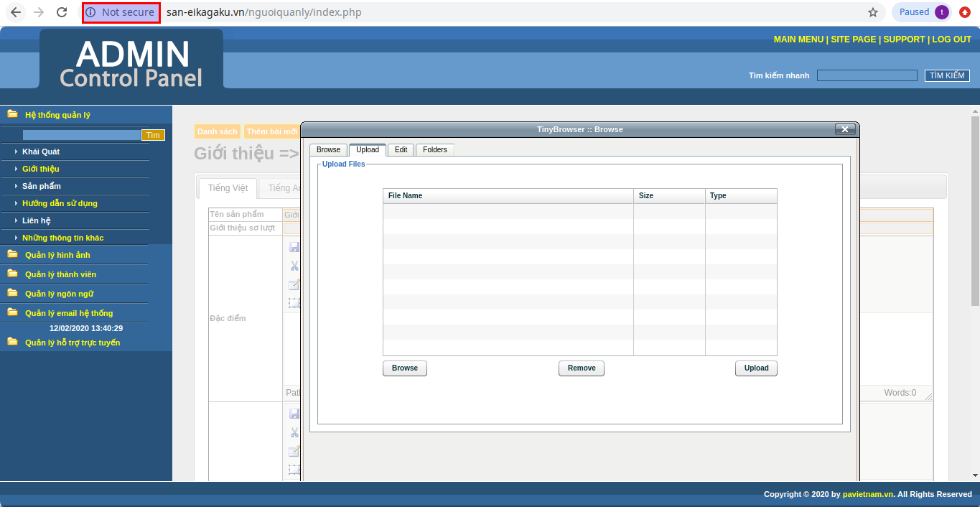Click Type column header
This screenshot has width=980, height=507.
tap(741, 196)
